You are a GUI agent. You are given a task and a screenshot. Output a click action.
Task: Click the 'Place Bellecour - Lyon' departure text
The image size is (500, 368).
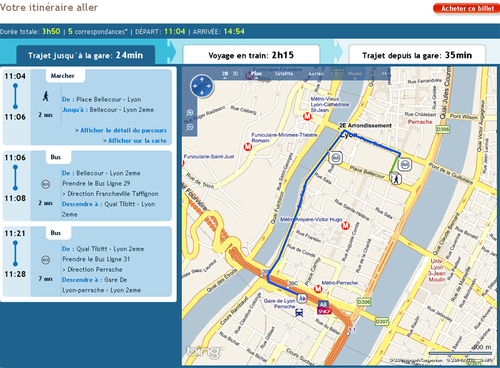(109, 99)
